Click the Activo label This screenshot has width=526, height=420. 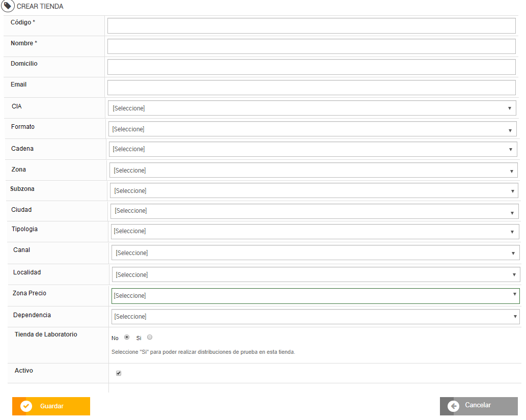pyautogui.click(x=24, y=371)
